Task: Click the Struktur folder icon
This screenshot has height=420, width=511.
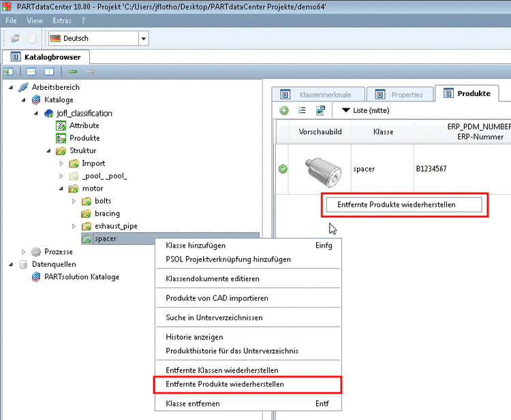Action: pyautogui.click(x=61, y=151)
